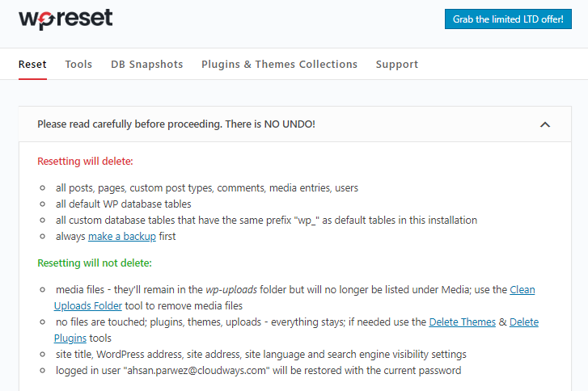
Task: Go to the Support tab
Action: click(x=397, y=65)
